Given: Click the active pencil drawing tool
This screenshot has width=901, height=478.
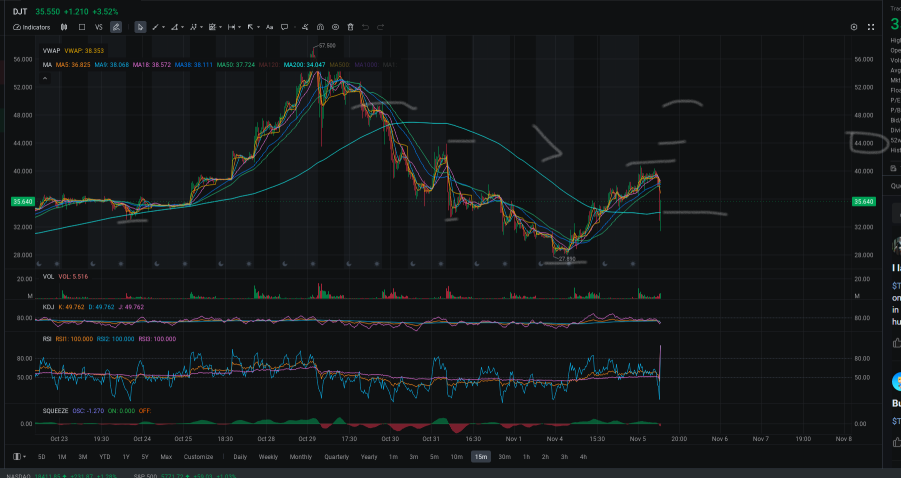Looking at the screenshot, I should 116,27.
